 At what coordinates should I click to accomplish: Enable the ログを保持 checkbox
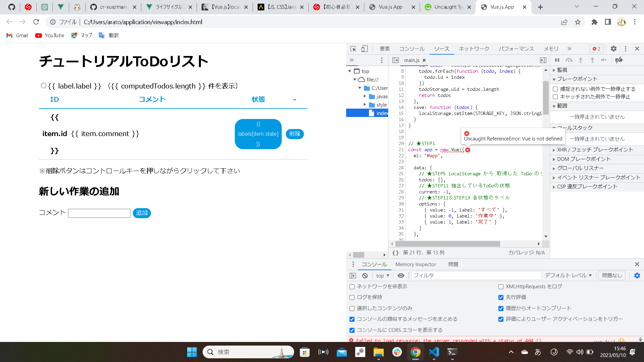pyautogui.click(x=352, y=297)
